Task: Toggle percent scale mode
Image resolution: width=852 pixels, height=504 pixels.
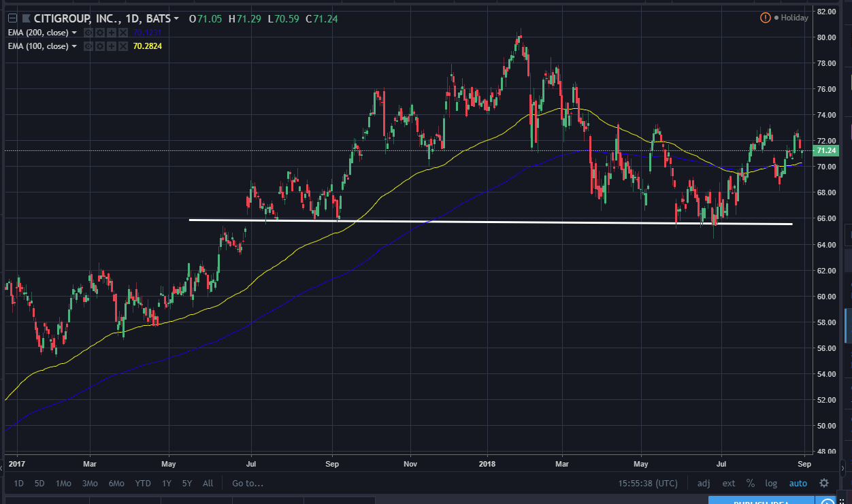Action: point(751,484)
